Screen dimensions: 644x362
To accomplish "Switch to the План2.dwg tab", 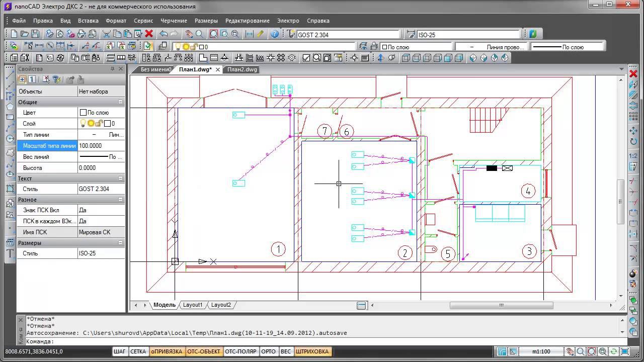I will (242, 69).
